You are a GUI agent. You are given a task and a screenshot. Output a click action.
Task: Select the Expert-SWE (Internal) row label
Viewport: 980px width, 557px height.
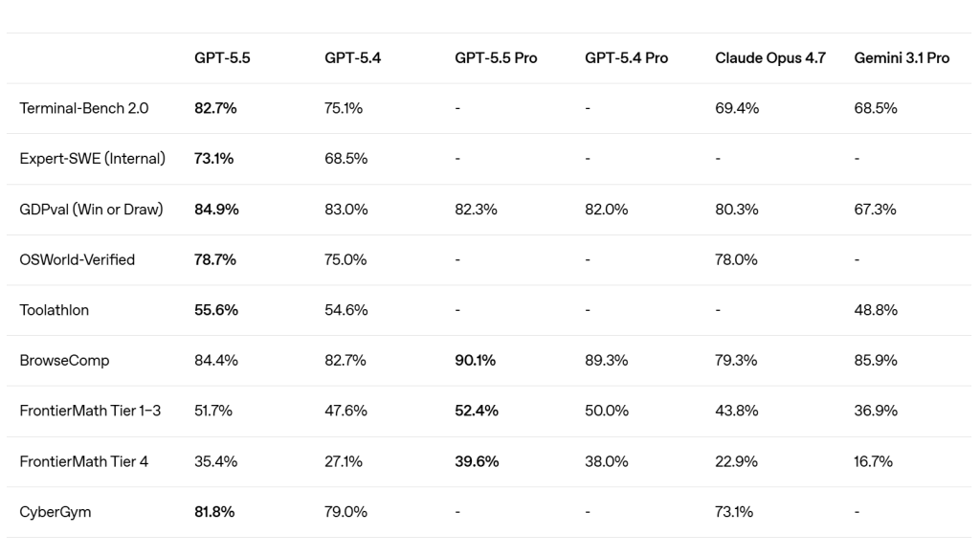93,159
